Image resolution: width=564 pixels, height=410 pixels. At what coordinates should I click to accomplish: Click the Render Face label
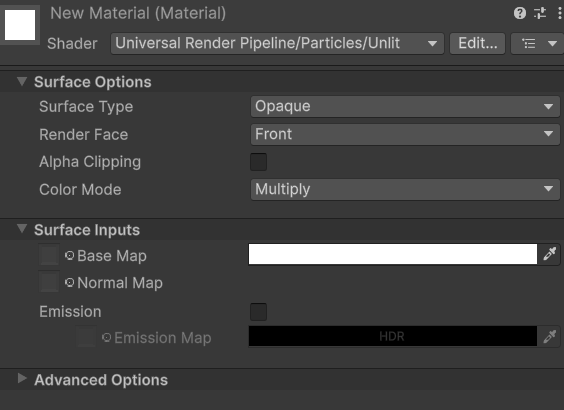(83, 135)
